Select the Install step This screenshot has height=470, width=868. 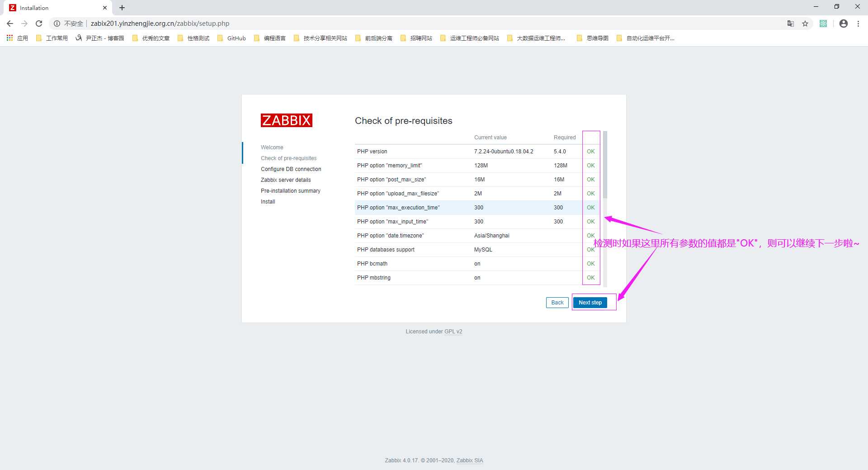coord(268,202)
